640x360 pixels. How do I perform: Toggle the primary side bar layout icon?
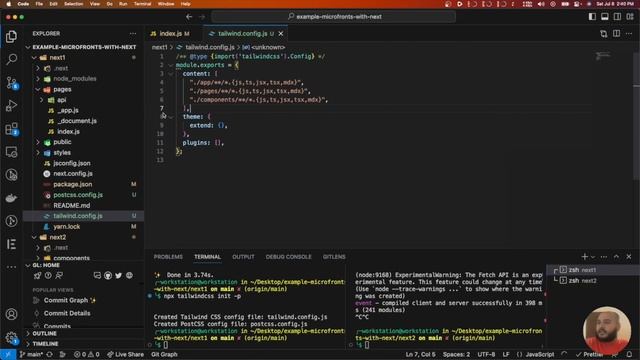592,17
